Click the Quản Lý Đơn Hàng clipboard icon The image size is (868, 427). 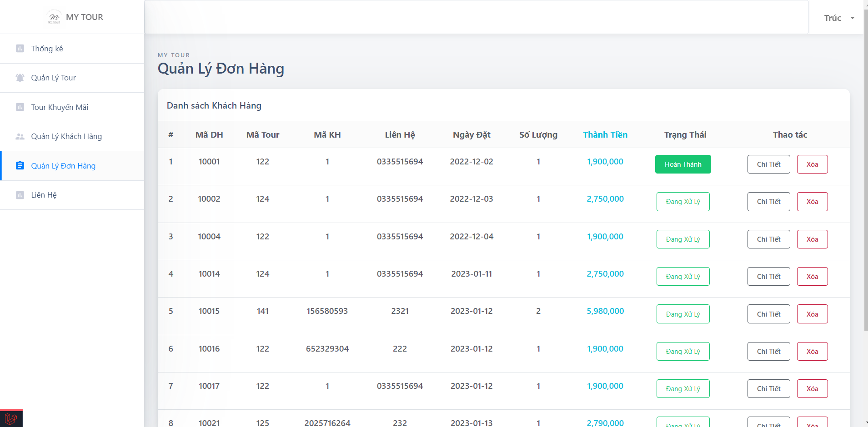(x=20, y=166)
